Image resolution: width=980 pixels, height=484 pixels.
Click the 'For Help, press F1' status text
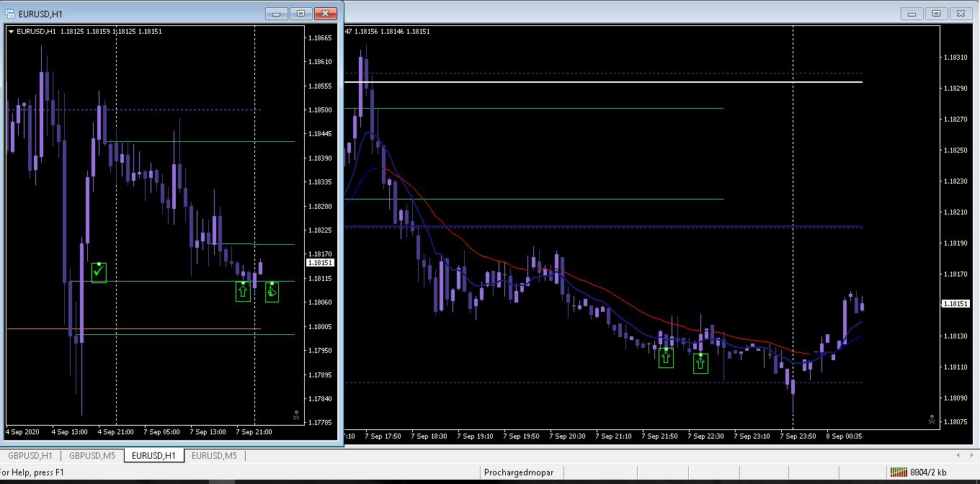pyautogui.click(x=32, y=472)
